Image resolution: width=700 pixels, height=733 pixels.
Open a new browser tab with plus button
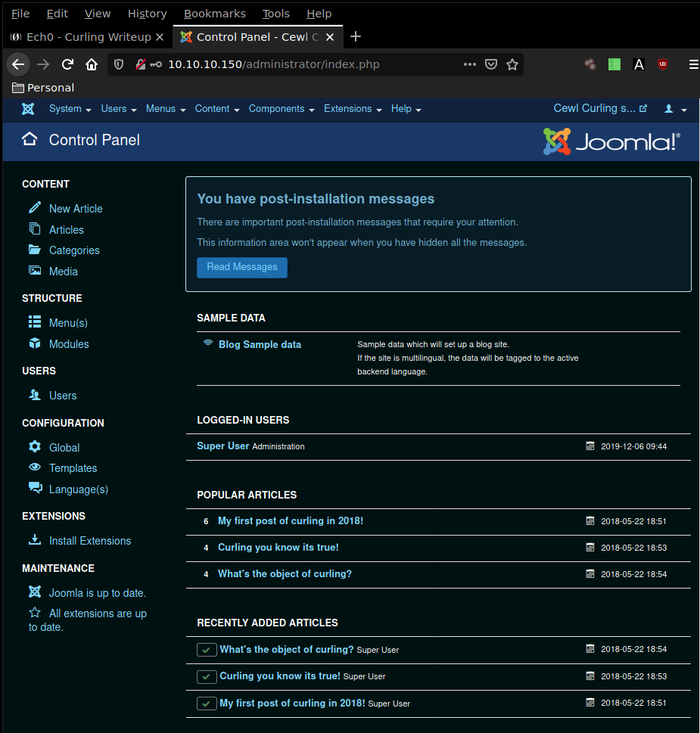coord(356,36)
